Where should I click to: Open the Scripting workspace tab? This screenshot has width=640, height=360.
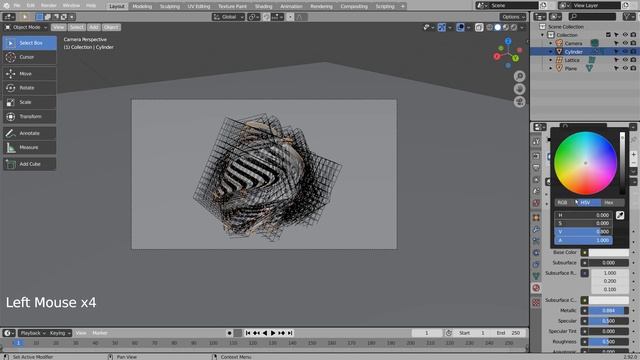tap(385, 6)
